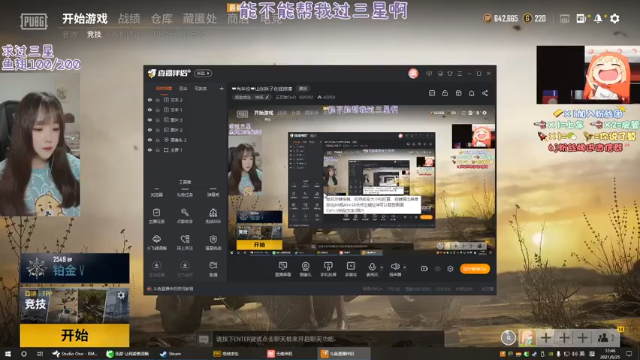The height and width of the screenshot is (360, 640).
Task: Open the 藏匿处 tab in PUBG menu
Action: (x=200, y=19)
